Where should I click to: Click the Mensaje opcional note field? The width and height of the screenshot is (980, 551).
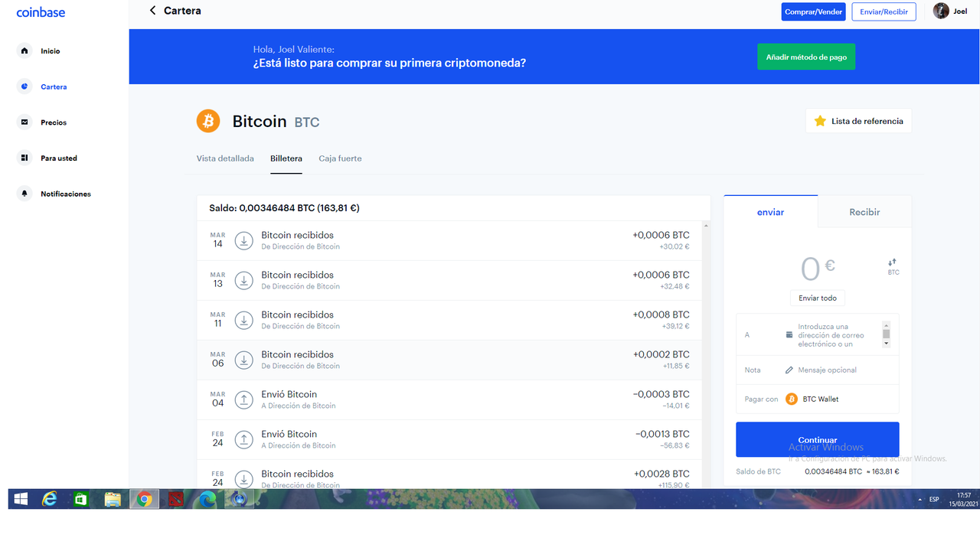pos(827,370)
